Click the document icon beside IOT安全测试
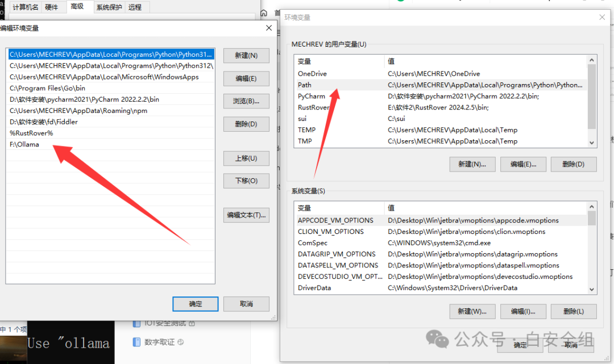 (136, 323)
